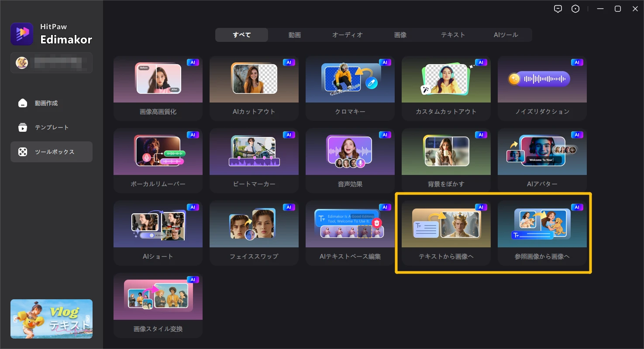The width and height of the screenshot is (644, 349).
Task: Click the hexagon settings icon in title bar
Action: coord(575,9)
